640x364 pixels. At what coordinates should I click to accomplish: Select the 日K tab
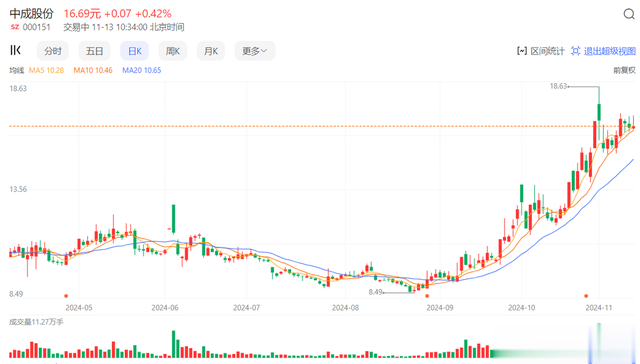tap(135, 51)
